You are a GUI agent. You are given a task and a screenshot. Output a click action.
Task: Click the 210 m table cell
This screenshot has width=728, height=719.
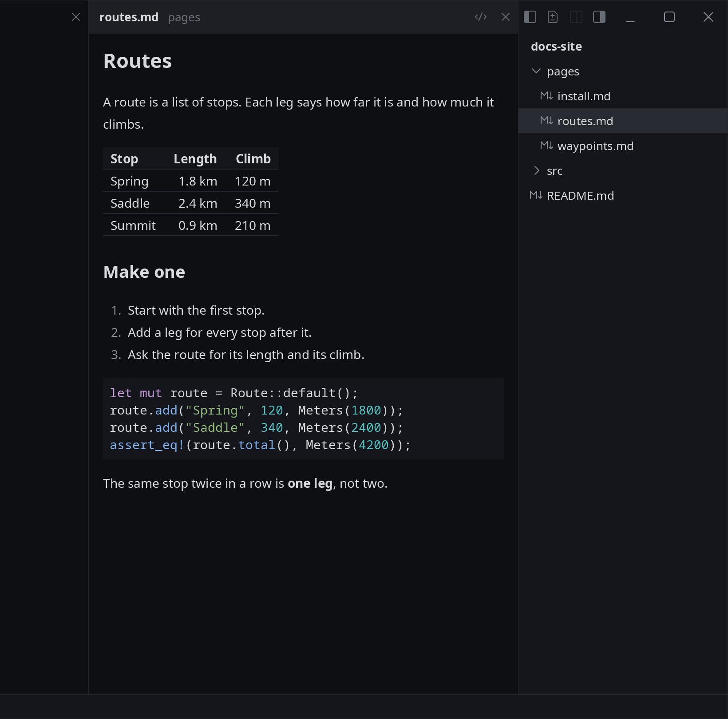click(253, 225)
